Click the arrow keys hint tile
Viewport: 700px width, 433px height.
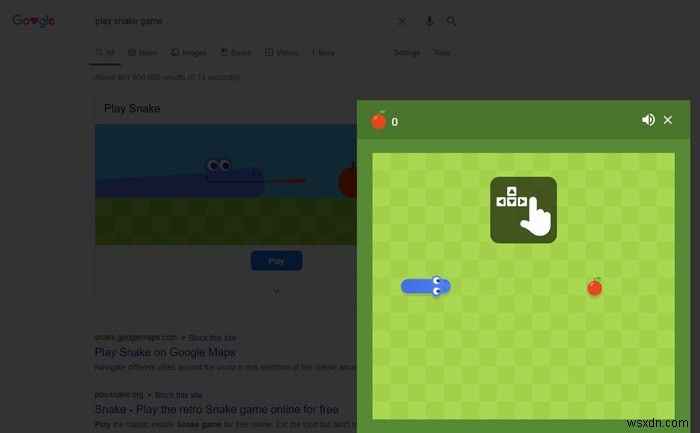(x=523, y=210)
